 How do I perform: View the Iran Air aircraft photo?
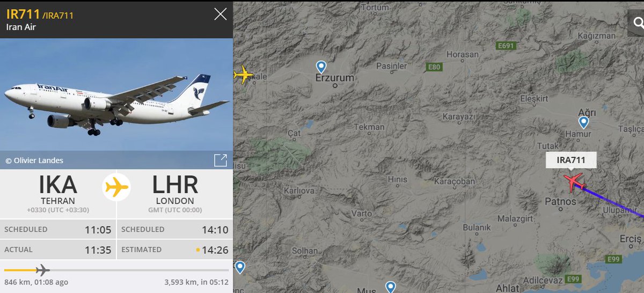(x=116, y=94)
